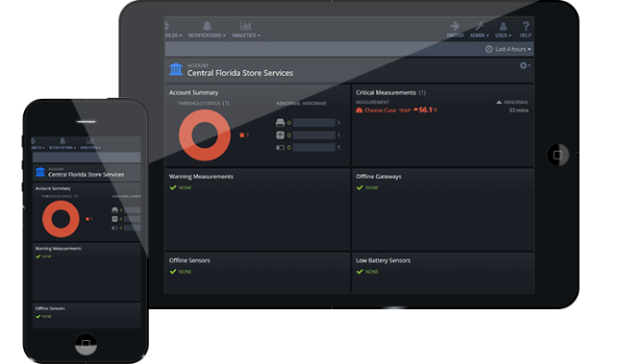Click the green check under Offline Gateways
This screenshot has height=364, width=624.
tap(360, 187)
